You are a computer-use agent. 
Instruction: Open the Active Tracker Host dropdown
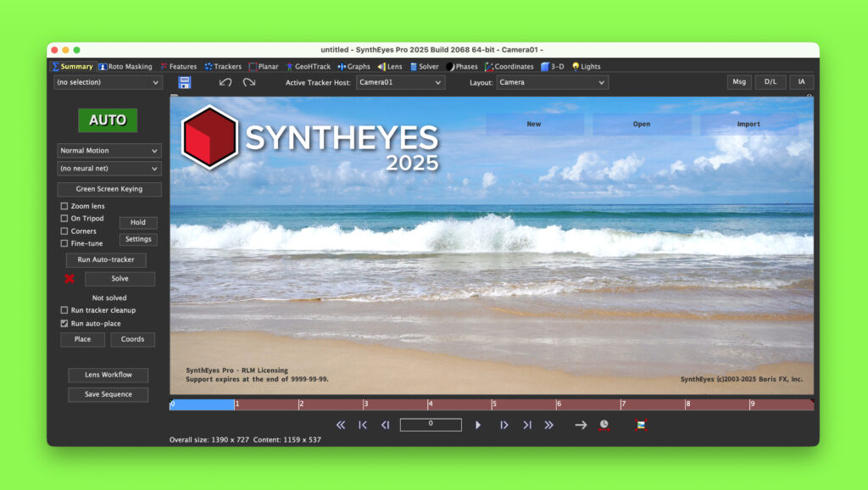[x=399, y=82]
